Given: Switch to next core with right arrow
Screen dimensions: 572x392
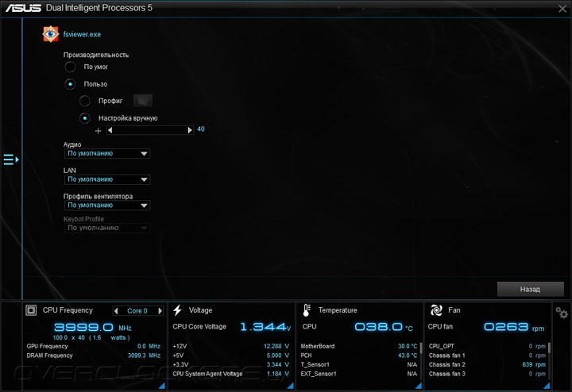Looking at the screenshot, I should click(160, 311).
